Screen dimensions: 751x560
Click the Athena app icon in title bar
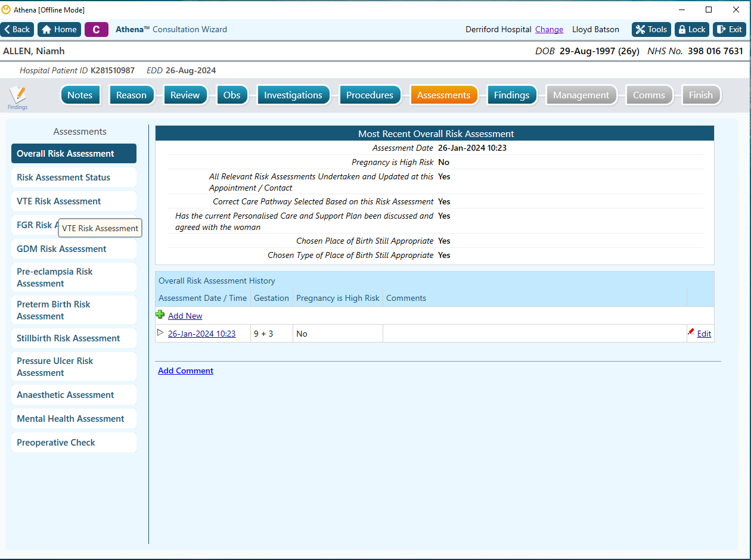(x=7, y=10)
